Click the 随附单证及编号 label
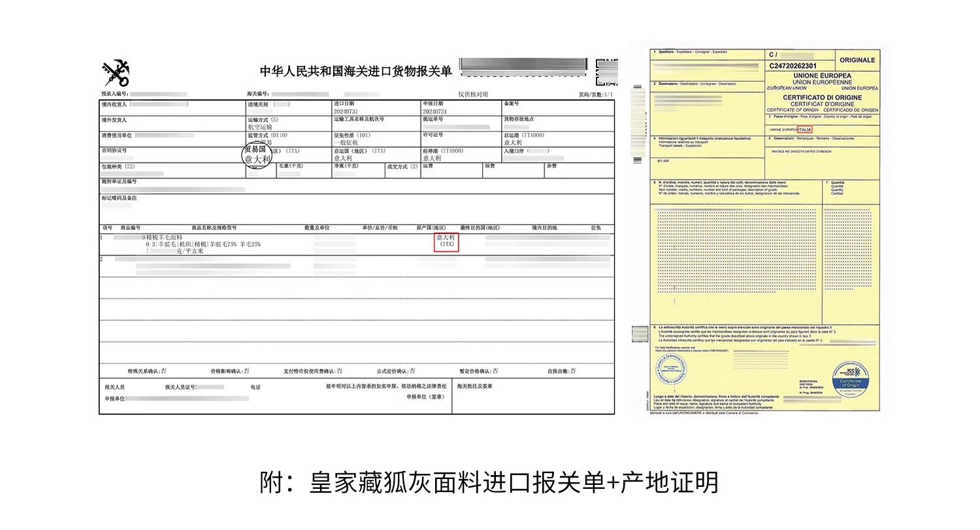 [x=120, y=182]
